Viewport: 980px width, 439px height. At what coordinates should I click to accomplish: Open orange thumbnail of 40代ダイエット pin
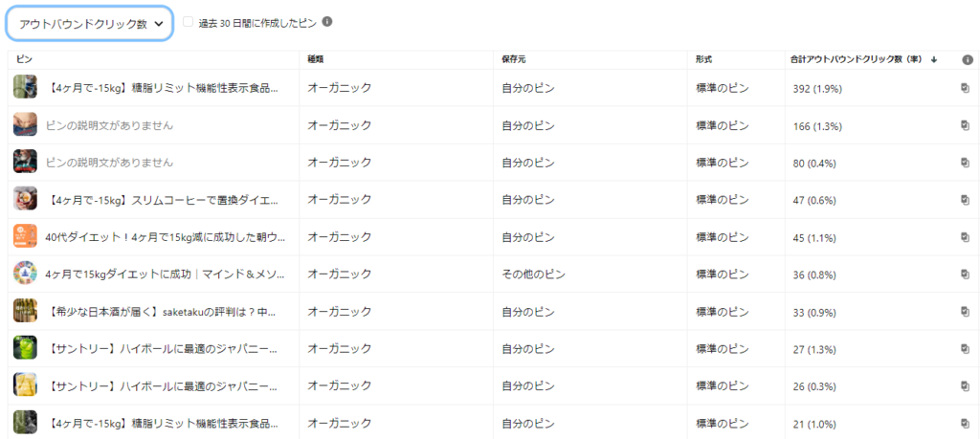(25, 236)
